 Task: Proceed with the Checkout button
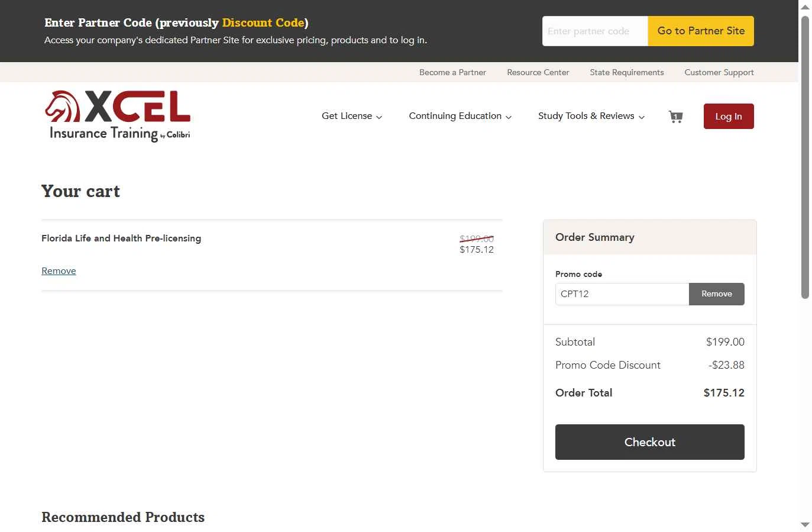coord(649,442)
